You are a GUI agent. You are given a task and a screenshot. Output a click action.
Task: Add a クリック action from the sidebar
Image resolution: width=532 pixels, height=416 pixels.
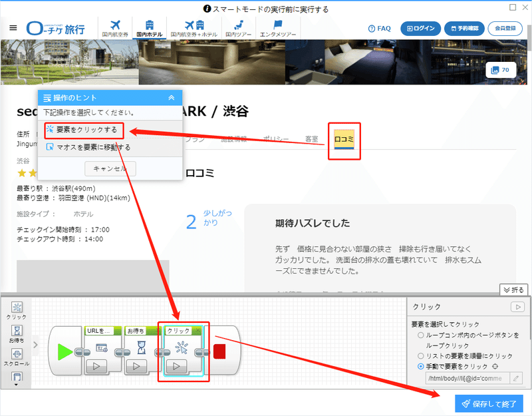pos(17,311)
